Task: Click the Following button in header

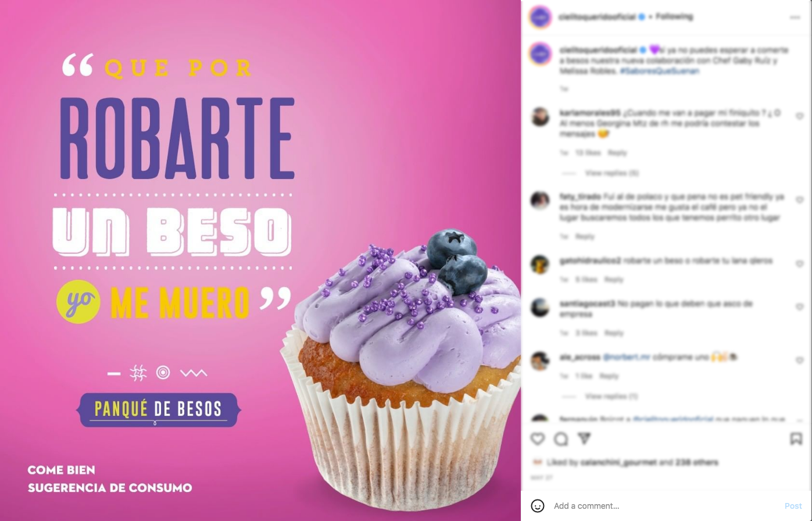Action: tap(674, 17)
